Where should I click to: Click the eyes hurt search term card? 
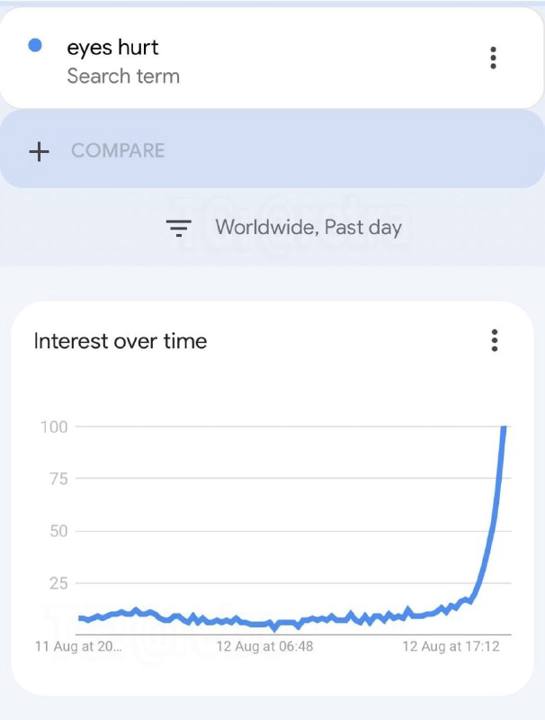(x=272, y=58)
